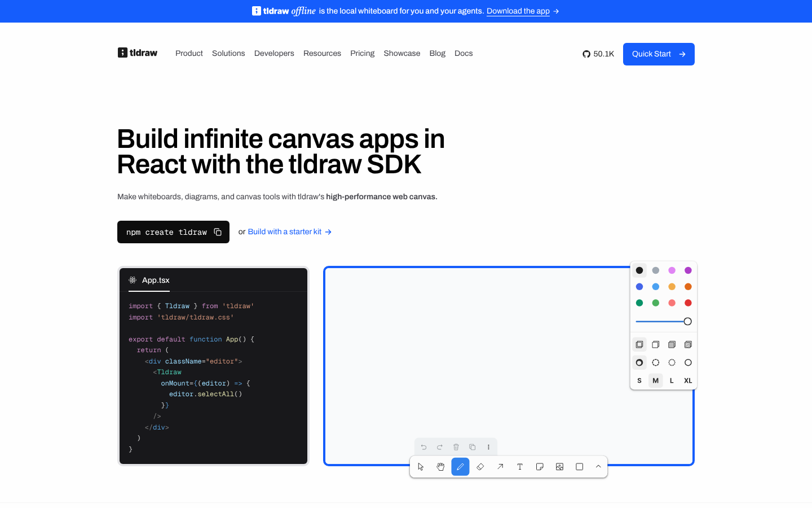
Task: Select the solid line circle style
Action: [688, 362]
